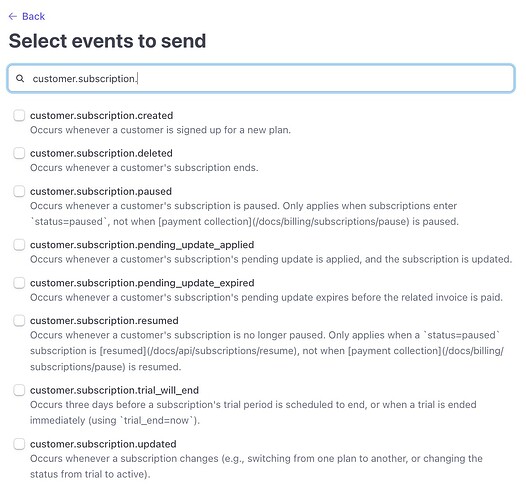Image resolution: width=526 pixels, height=500 pixels.
Task: Enable trial_will_end event checkbox
Action: coord(19,390)
